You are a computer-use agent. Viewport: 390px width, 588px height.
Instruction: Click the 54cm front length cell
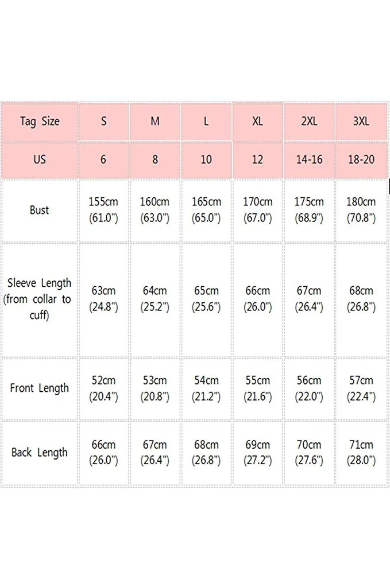206,388
